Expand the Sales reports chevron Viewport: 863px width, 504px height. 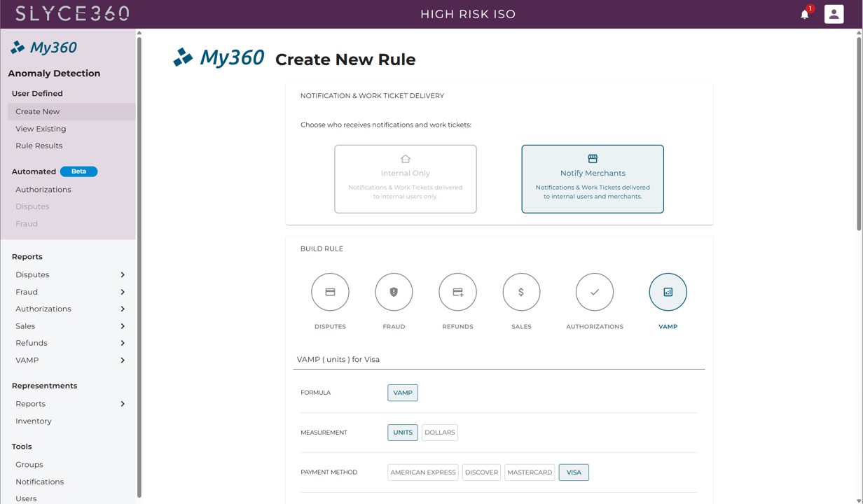tap(123, 326)
